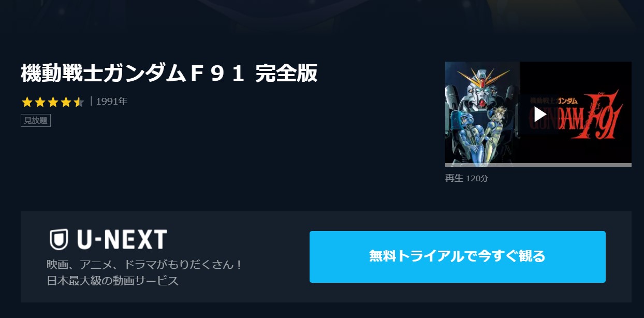644x318 pixels.
Task: Click the U-NEXT wordmark text
Action: click(x=122, y=240)
